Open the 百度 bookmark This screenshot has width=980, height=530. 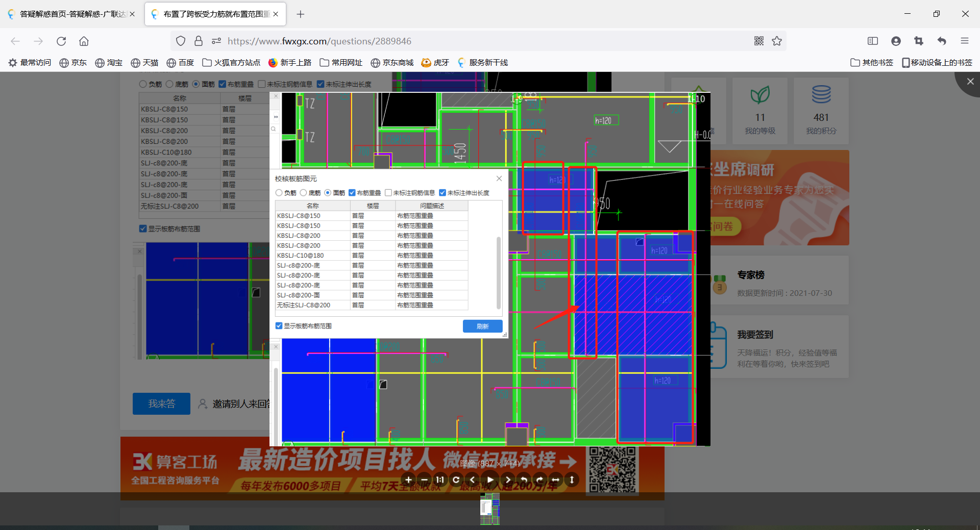point(180,63)
